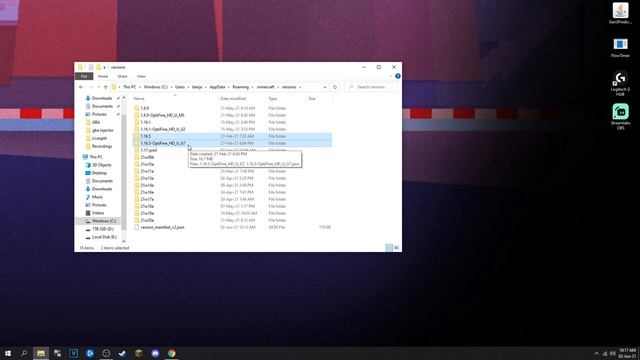This screenshot has height=360, width=640.
Task: Open the Share ribbon tab
Action: click(x=122, y=76)
